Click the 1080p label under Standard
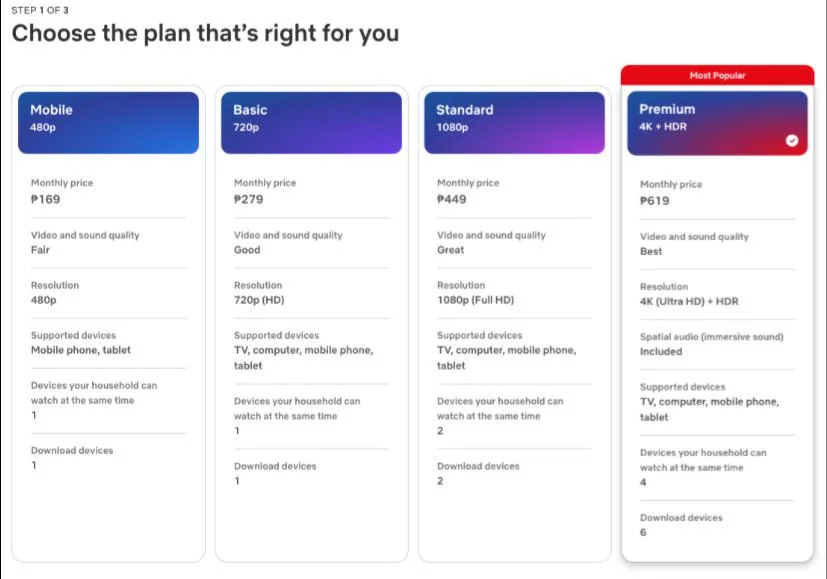 452,128
